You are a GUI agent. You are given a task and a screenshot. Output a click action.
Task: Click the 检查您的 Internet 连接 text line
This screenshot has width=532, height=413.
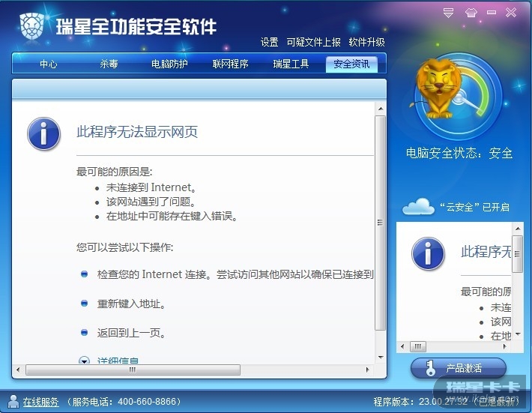point(235,274)
